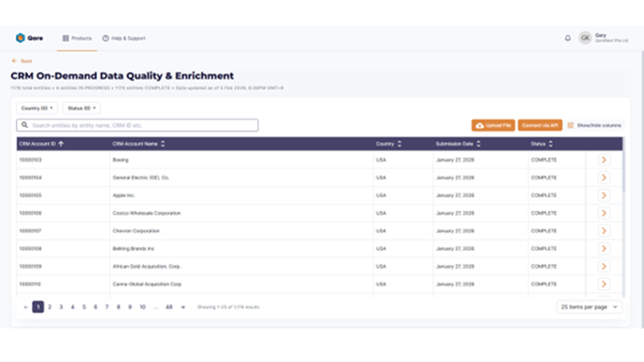Click the Upload File button
Screen dimensions: 644x362
pos(493,125)
